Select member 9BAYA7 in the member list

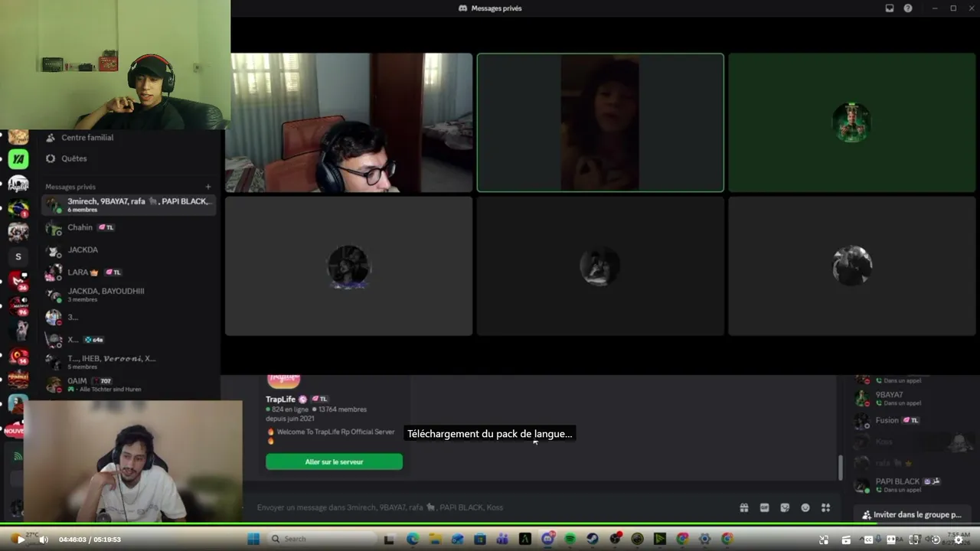pos(911,398)
